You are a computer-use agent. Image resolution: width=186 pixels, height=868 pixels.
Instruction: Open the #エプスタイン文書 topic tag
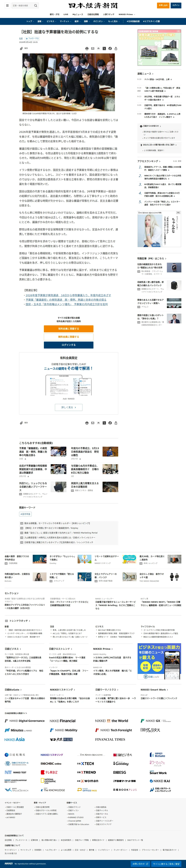click(x=151, y=21)
